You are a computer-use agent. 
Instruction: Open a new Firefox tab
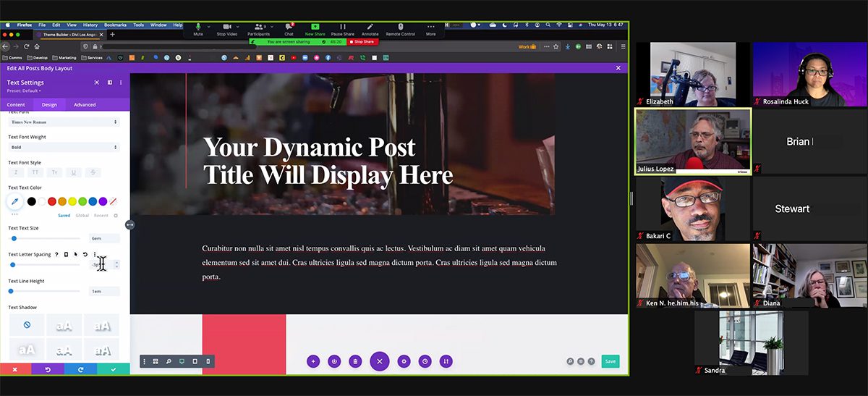pyautogui.click(x=112, y=34)
